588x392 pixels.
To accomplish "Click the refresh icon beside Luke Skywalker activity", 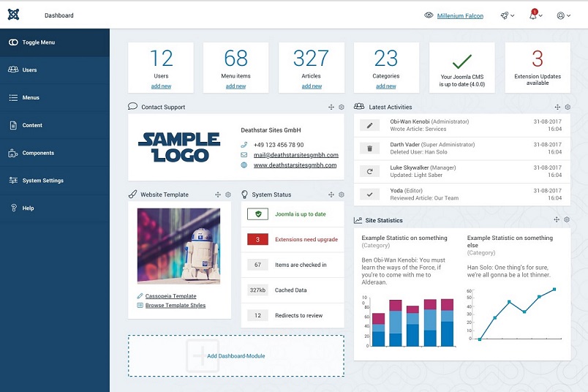I will pos(370,171).
